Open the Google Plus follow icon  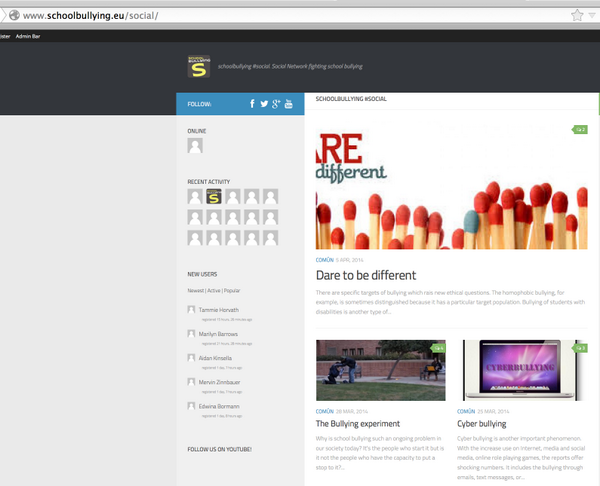tap(276, 104)
